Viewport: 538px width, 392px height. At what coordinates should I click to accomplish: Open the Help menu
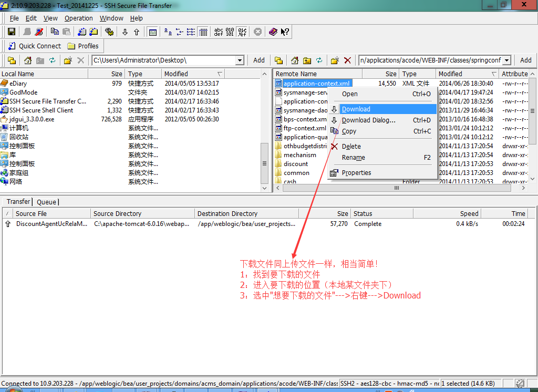tap(136, 18)
